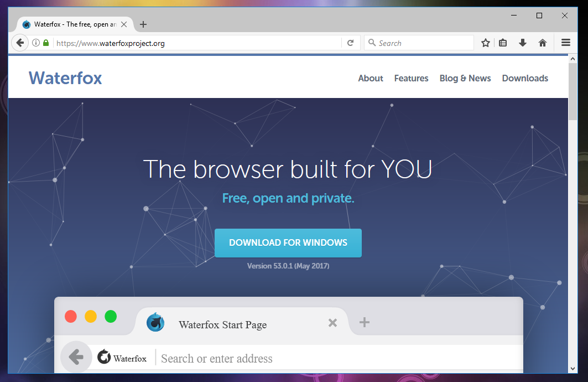This screenshot has height=382, width=588.
Task: Click the scrollbar down arrow
Action: coord(573,369)
